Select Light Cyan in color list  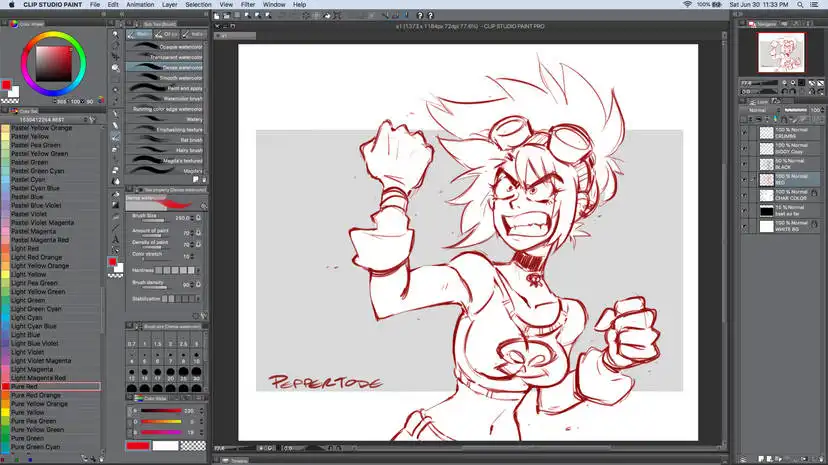coord(51,317)
